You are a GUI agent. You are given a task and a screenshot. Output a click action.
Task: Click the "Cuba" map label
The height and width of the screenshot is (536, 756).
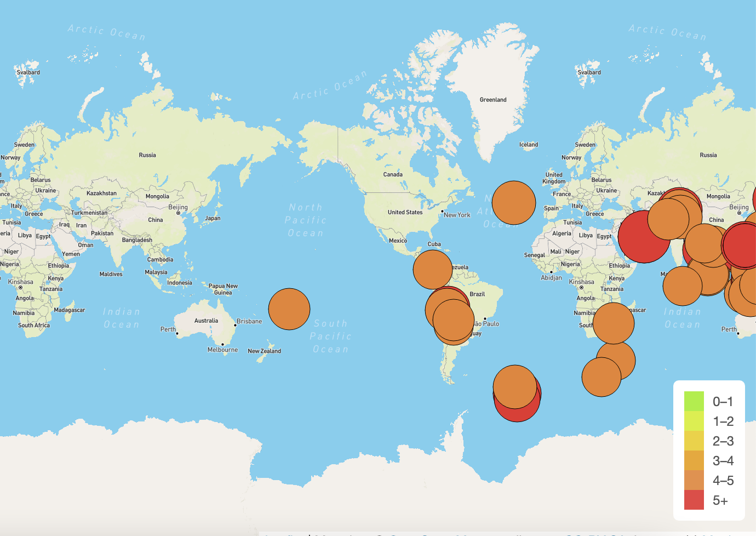tap(434, 244)
